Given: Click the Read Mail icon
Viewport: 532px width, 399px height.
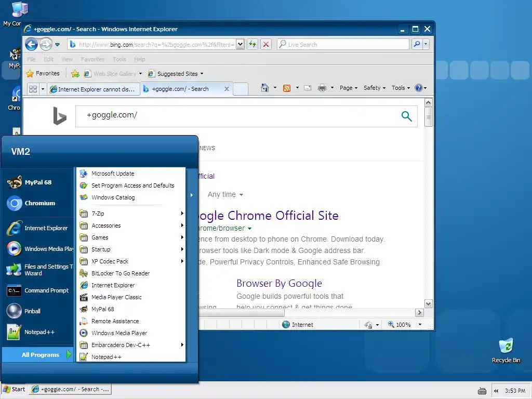Looking at the screenshot, I should (x=308, y=88).
